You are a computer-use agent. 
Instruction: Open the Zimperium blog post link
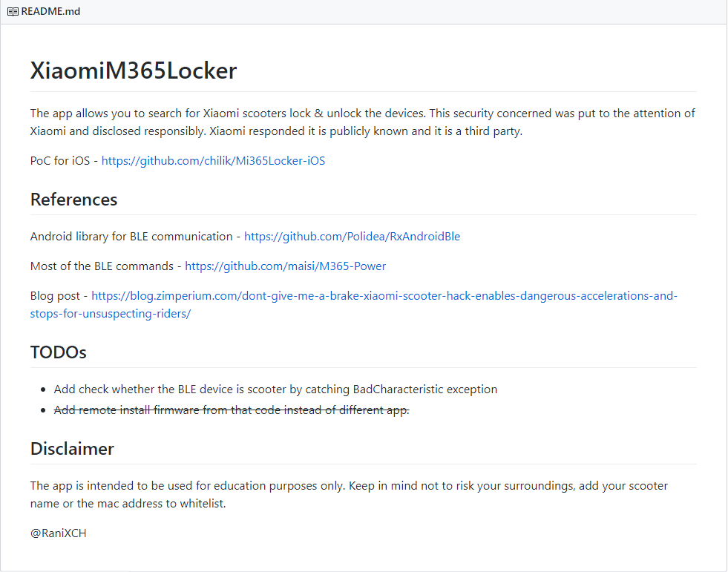(x=353, y=305)
